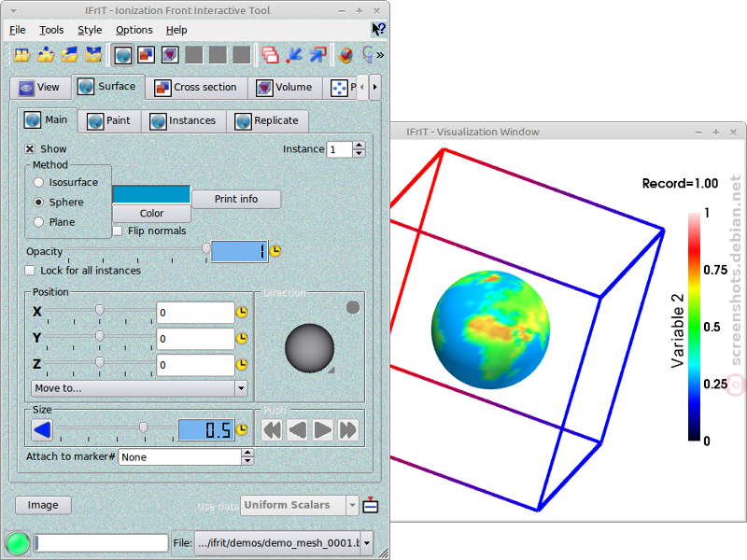Viewport: 747px width, 560px height.
Task: Toggle the Surface globe icon in toolbar
Action: (123, 55)
